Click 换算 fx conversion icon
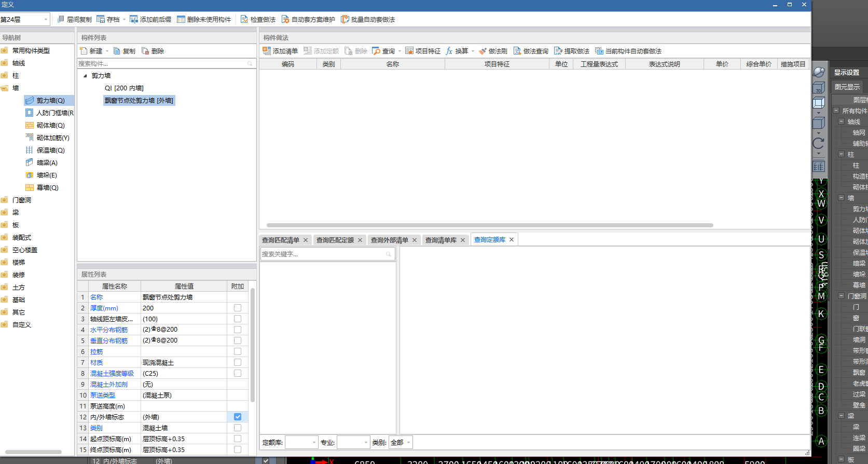The image size is (868, 464). 449,51
